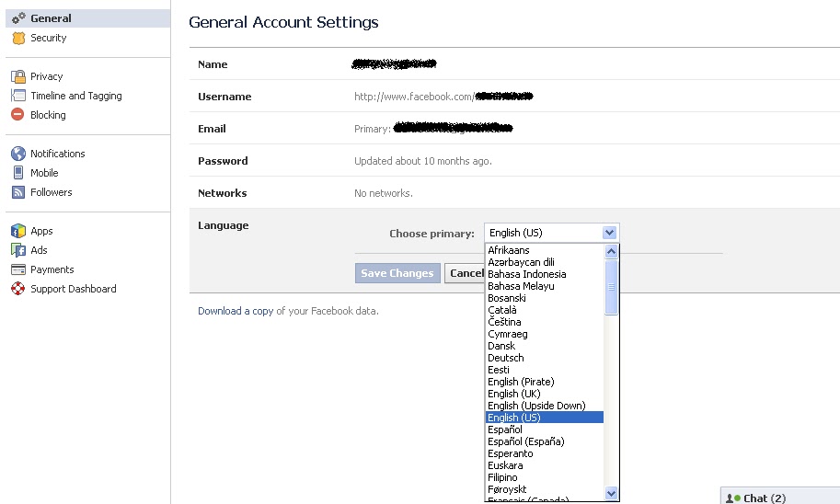Select Bahasa Indonesia from language list
Screen dimensions: 840x504
tap(545, 274)
